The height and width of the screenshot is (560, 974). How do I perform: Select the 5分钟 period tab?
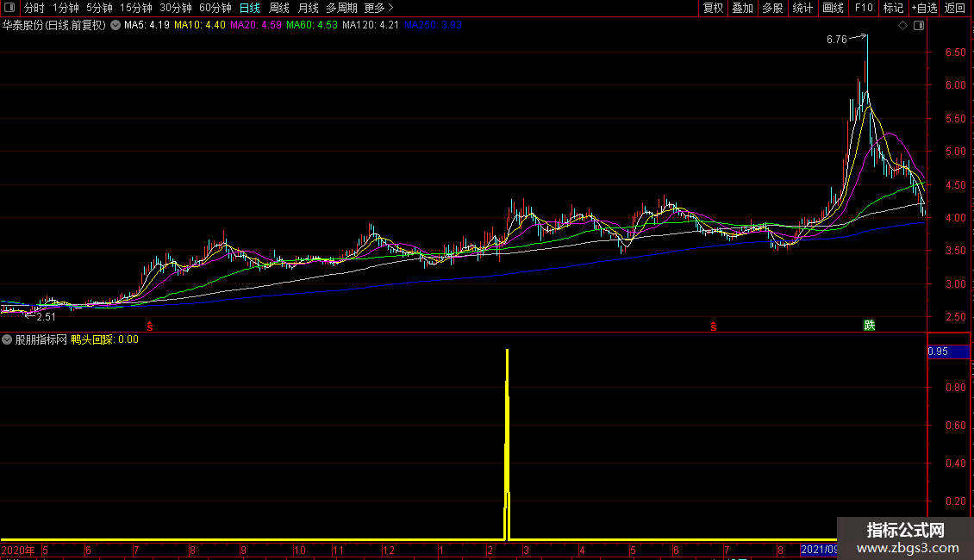(x=99, y=8)
